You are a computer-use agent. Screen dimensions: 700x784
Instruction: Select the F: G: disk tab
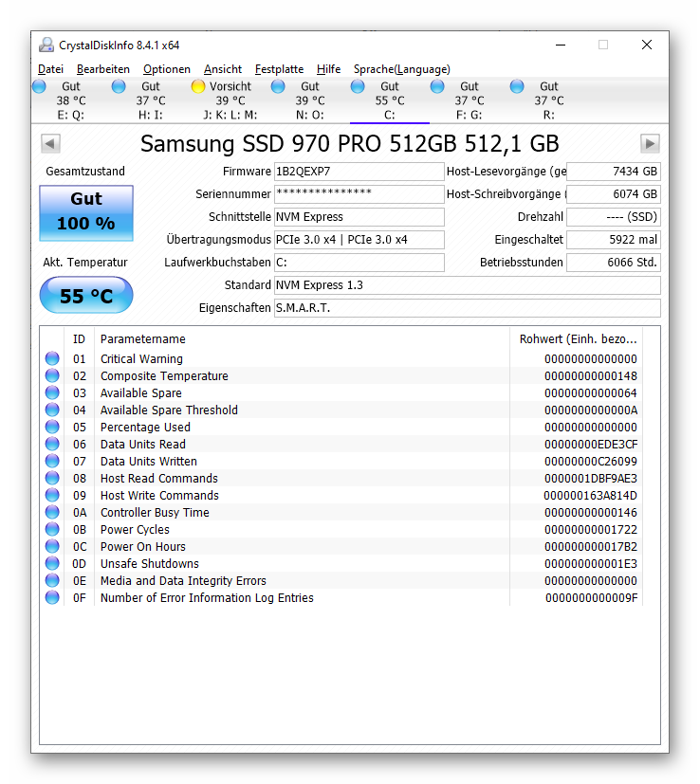(x=469, y=100)
